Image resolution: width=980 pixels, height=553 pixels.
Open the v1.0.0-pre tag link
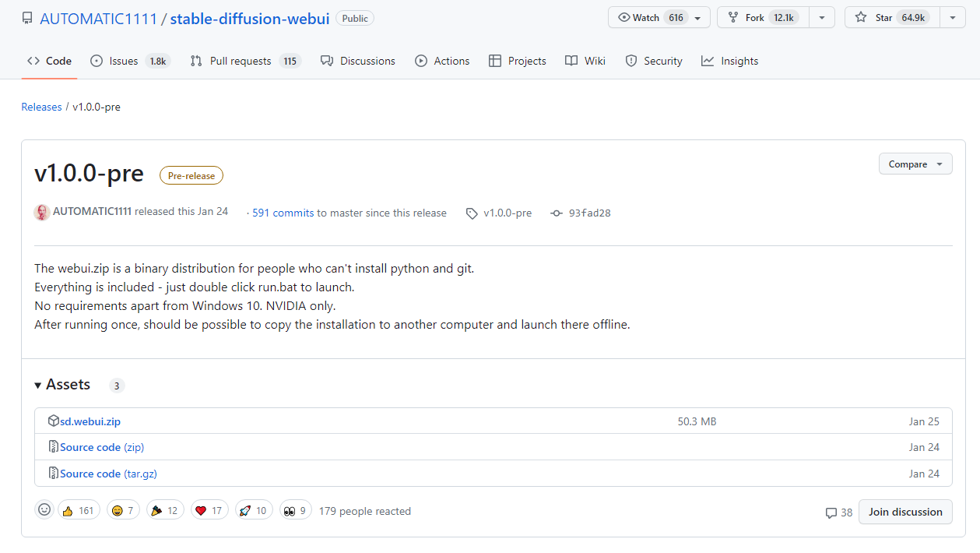[x=499, y=213]
